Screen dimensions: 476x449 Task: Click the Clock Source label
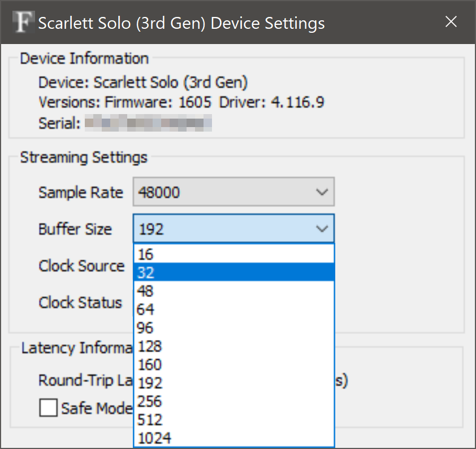(x=81, y=266)
